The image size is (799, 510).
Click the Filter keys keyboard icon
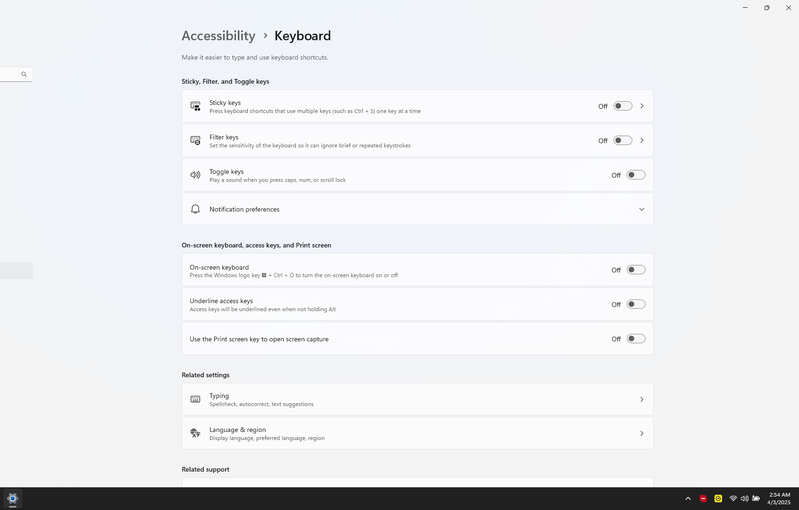point(196,141)
